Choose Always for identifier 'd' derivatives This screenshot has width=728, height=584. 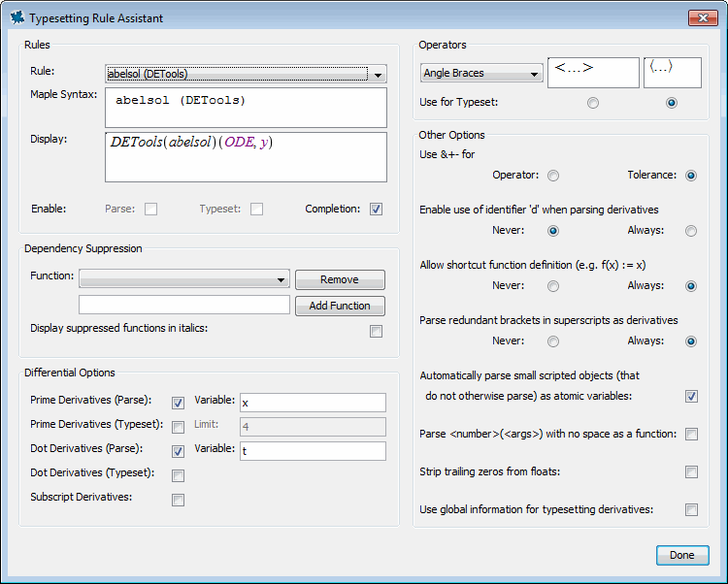[691, 231]
